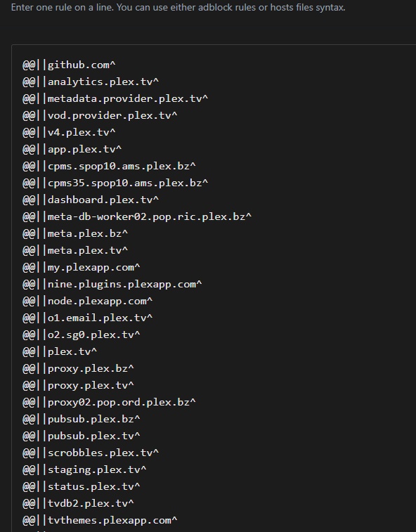This screenshot has width=416, height=532.
Task: Click the tvthemes.plexapp.com rule line
Action: tap(100, 521)
